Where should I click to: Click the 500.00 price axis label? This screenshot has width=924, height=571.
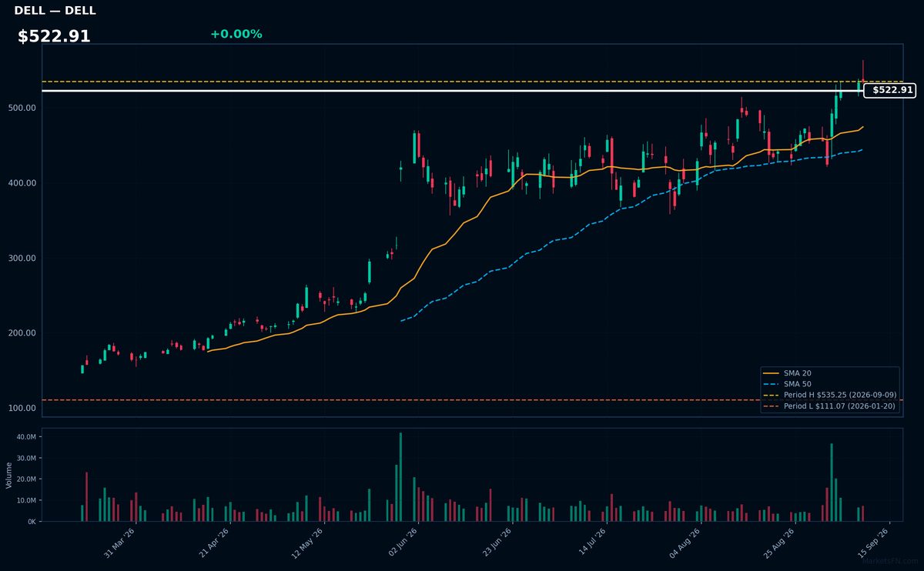point(24,108)
